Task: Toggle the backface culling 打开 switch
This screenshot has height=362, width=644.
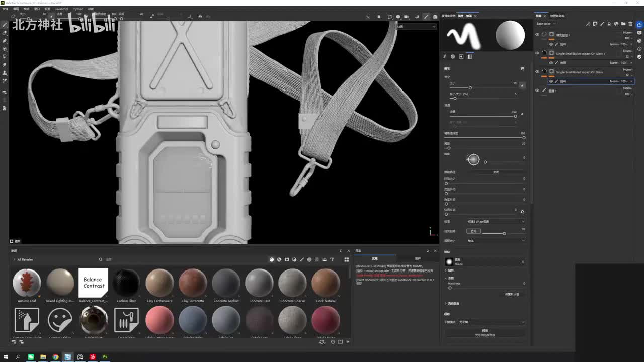Action: tap(473, 231)
